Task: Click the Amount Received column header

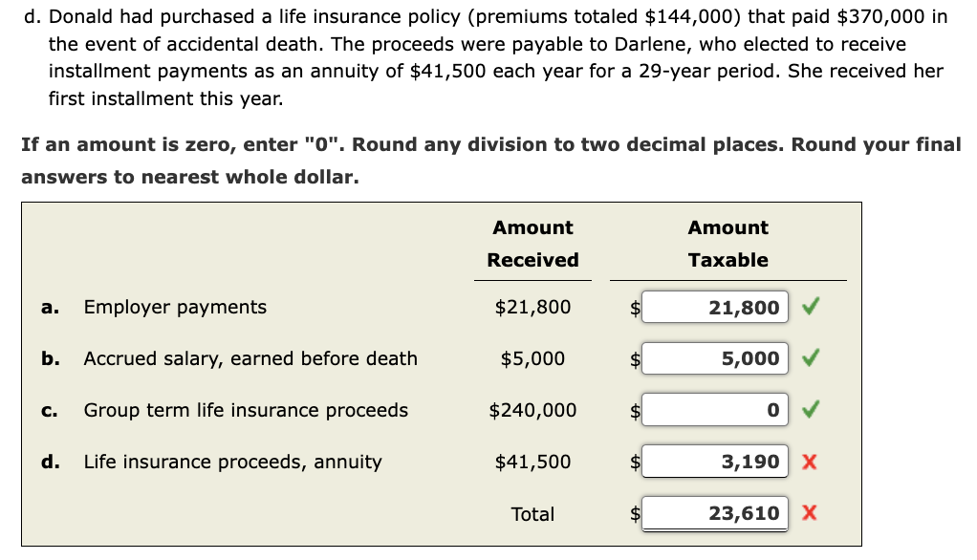Action: pyautogui.click(x=532, y=244)
